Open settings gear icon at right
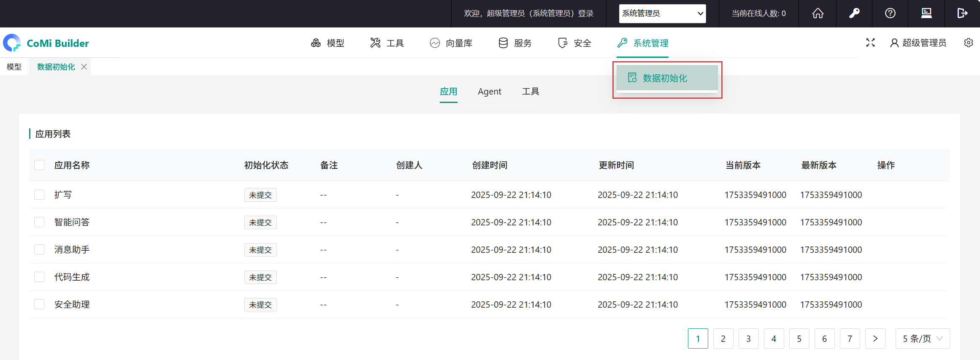Screen dimensions: 980x360 (969, 43)
